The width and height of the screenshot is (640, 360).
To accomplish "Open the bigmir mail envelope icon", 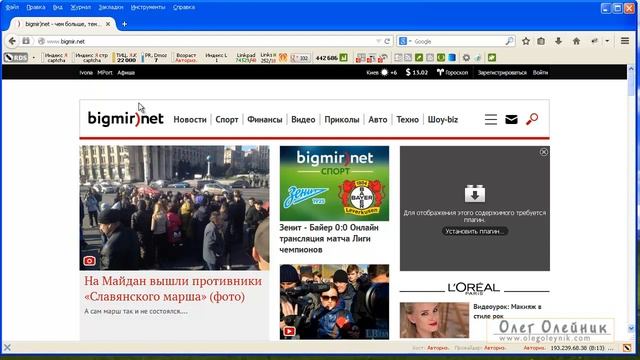I will click(511, 120).
